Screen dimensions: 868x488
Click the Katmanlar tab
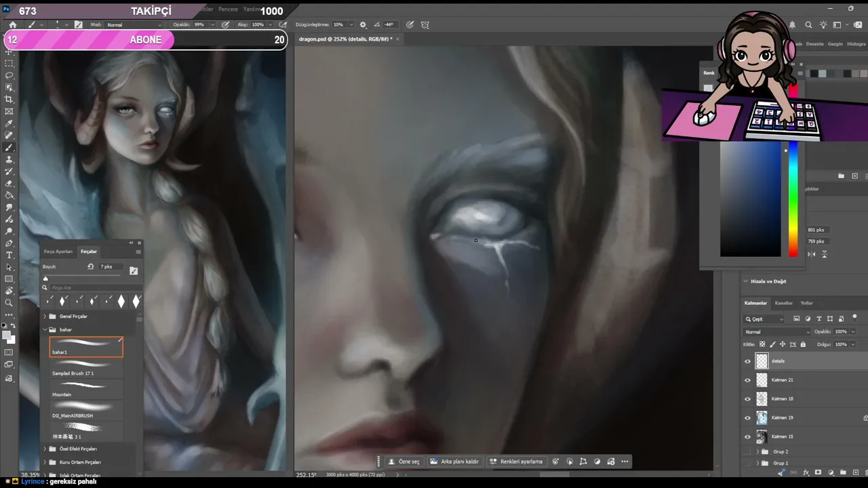click(755, 303)
